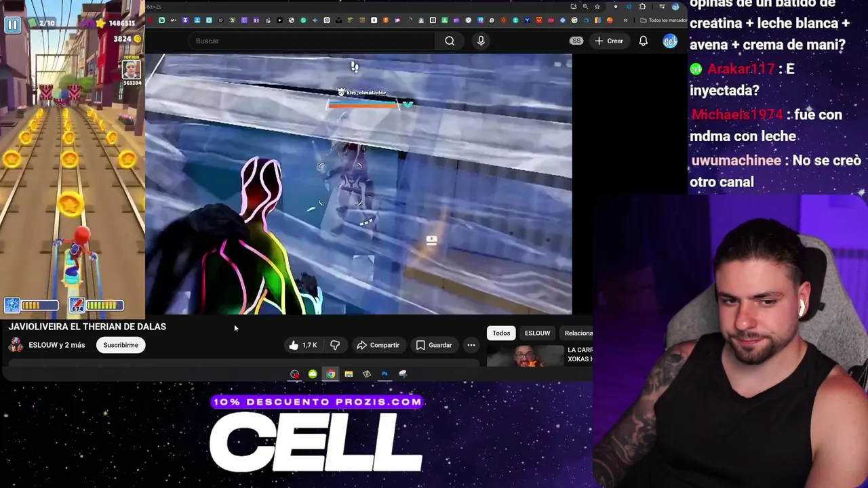868x488 pixels.
Task: Open the ESLOUW y 2 más channel link
Action: point(57,345)
